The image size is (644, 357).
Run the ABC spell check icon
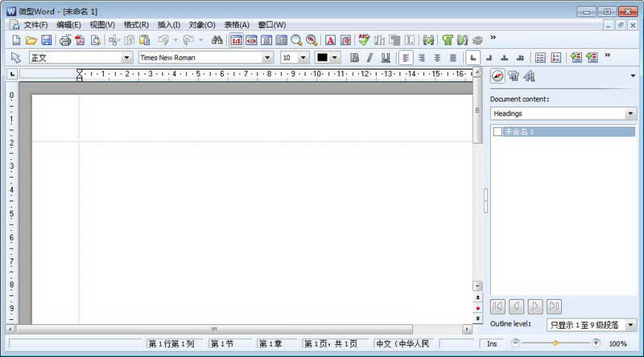(364, 40)
